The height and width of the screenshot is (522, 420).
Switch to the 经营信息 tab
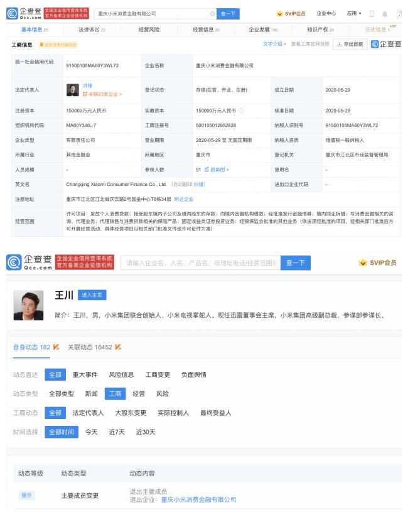[x=206, y=30]
